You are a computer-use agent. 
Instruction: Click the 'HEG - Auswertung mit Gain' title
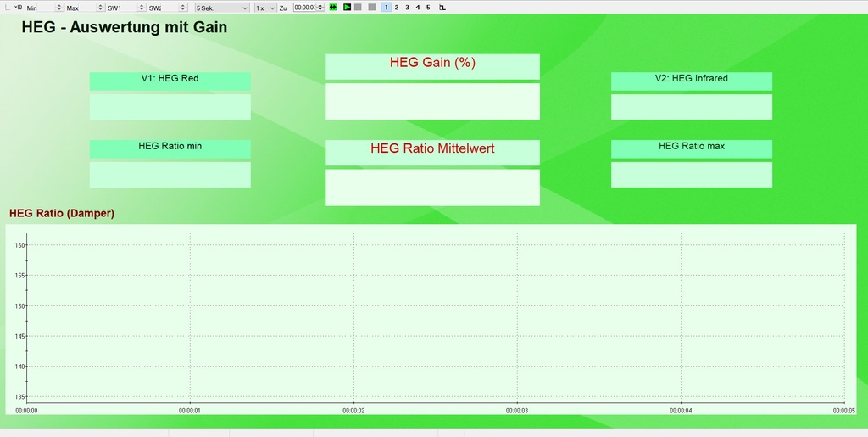[x=125, y=27]
